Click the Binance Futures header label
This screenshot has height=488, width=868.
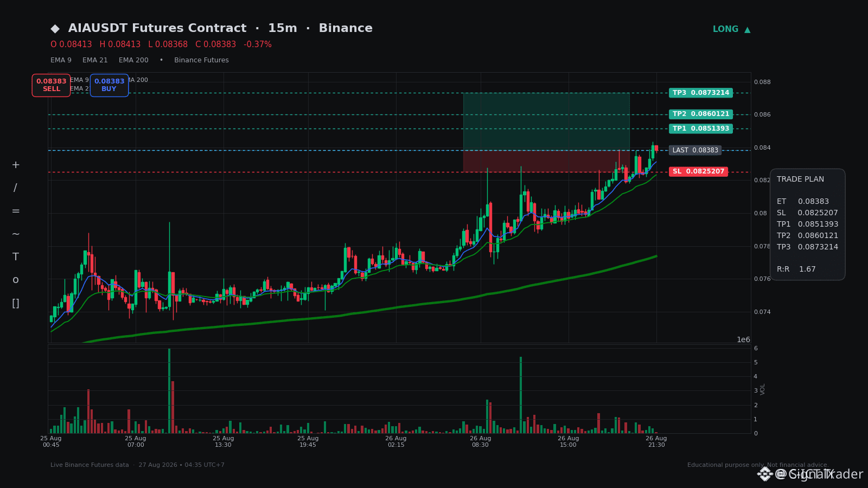click(201, 60)
